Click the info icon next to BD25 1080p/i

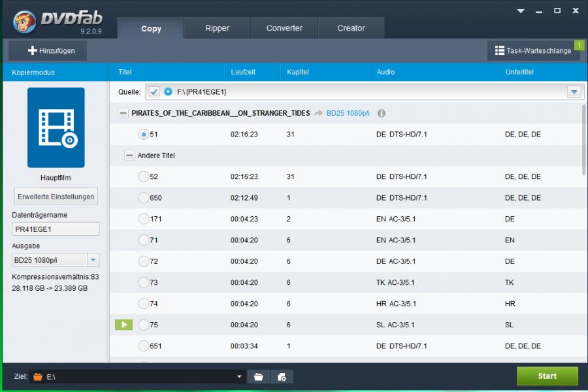point(382,113)
